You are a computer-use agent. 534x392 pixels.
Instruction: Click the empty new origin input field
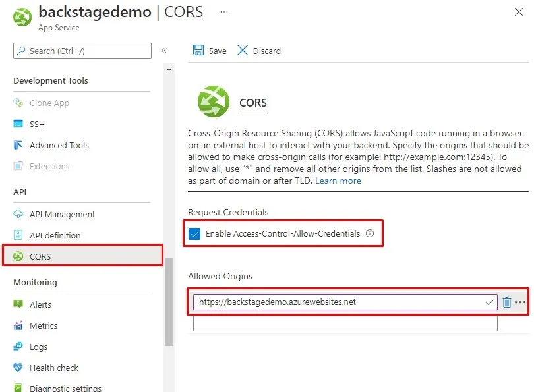345,323
